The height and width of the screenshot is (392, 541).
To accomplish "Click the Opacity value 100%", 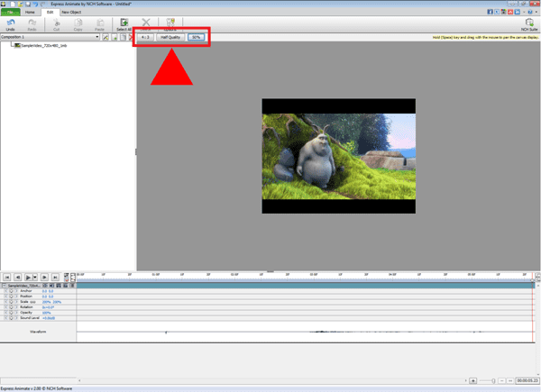I will (x=47, y=313).
